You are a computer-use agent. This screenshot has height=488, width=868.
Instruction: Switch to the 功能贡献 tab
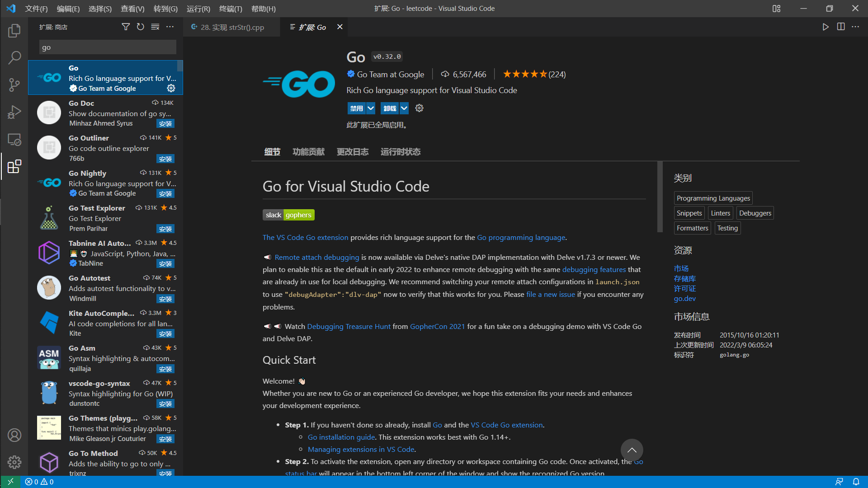point(308,152)
